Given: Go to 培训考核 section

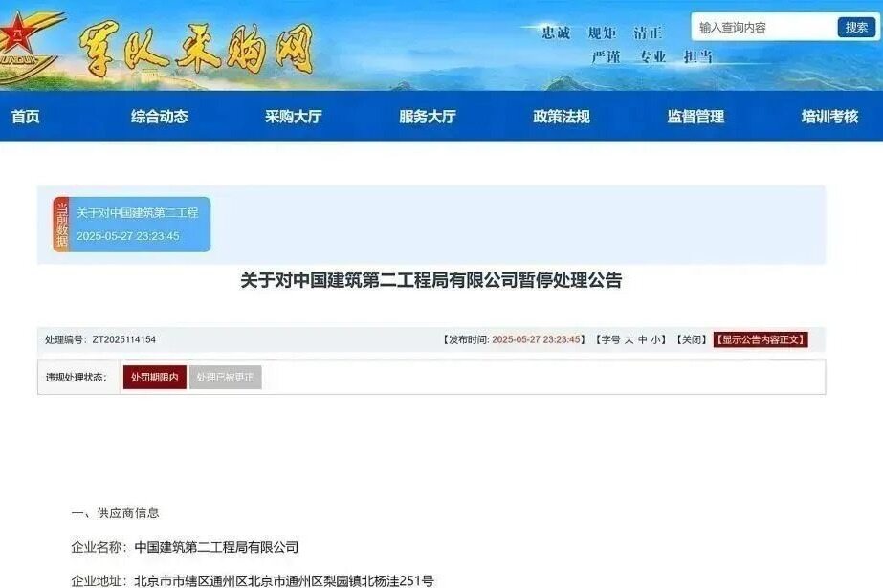Looking at the screenshot, I should coord(829,117).
